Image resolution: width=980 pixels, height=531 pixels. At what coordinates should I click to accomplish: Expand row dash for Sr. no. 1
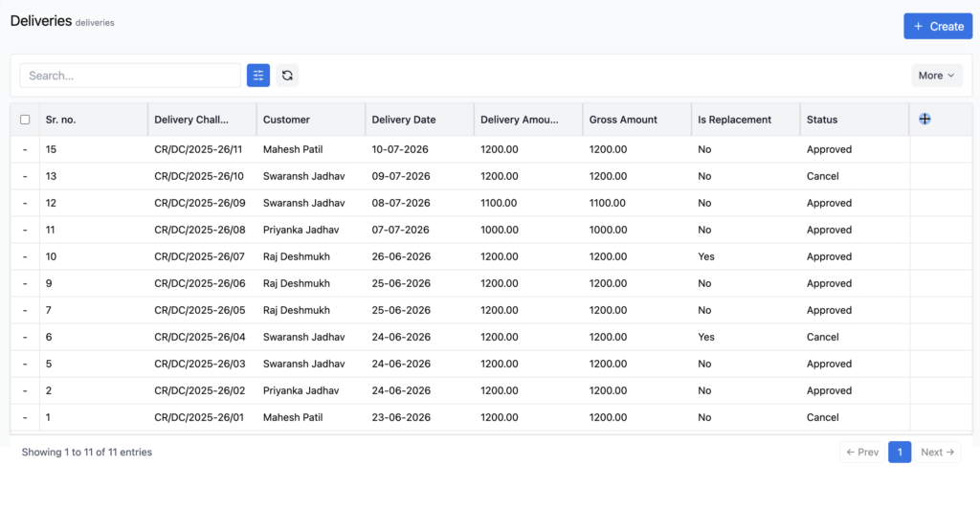tap(25, 417)
